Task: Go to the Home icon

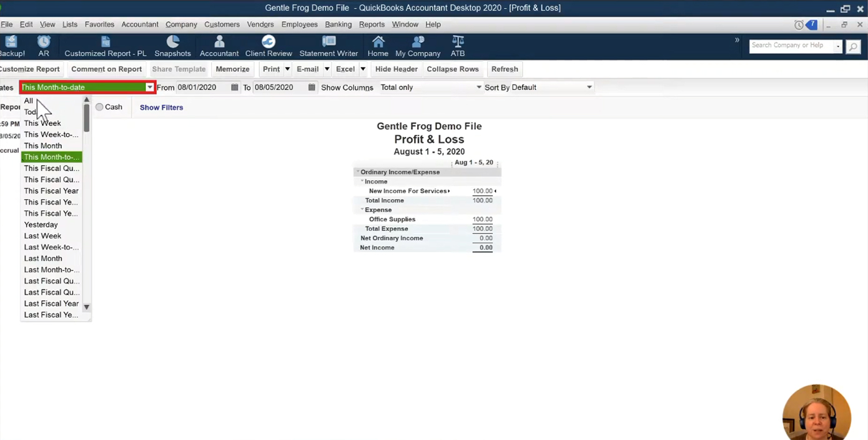Action: point(378,46)
